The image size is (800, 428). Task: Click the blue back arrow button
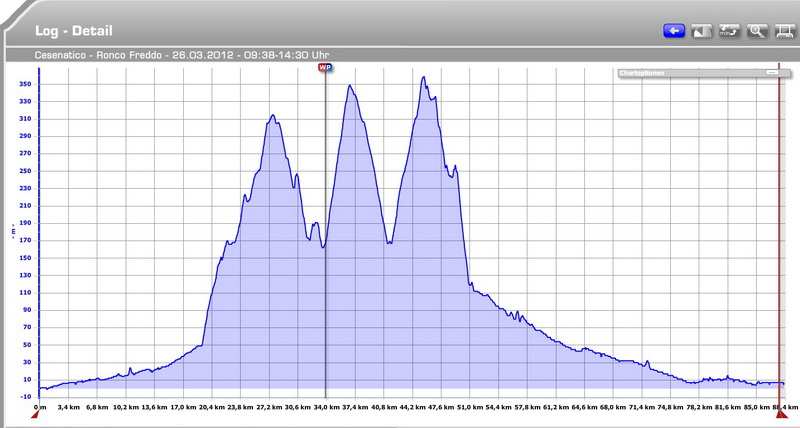(x=673, y=31)
